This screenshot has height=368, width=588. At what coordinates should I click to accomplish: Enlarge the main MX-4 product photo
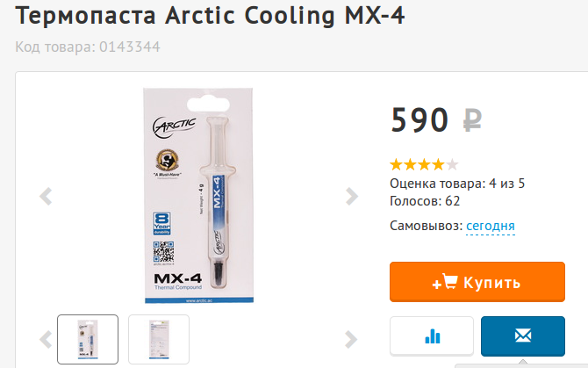(x=198, y=196)
